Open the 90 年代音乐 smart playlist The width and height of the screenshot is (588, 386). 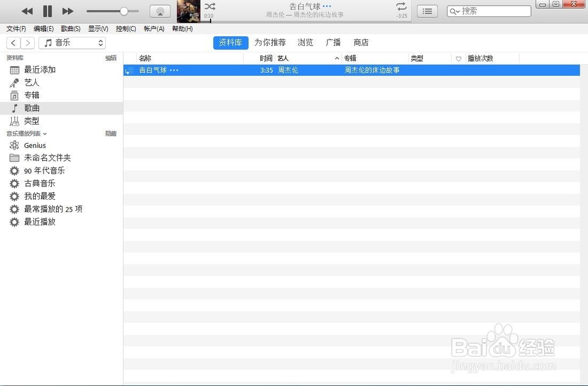(x=62, y=171)
